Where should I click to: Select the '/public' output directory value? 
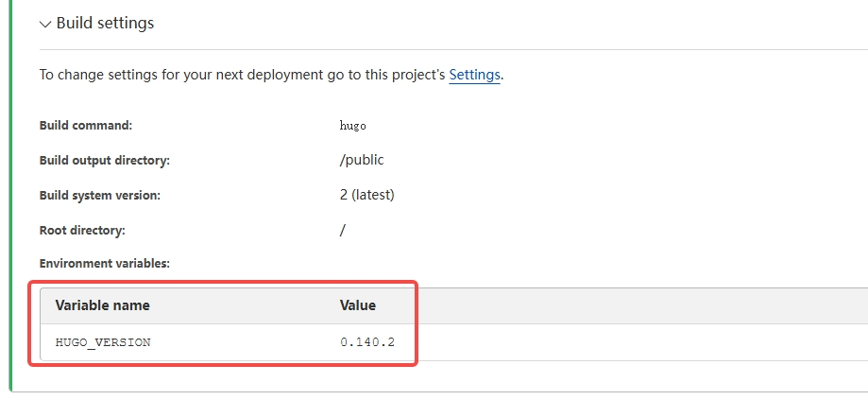tap(362, 160)
